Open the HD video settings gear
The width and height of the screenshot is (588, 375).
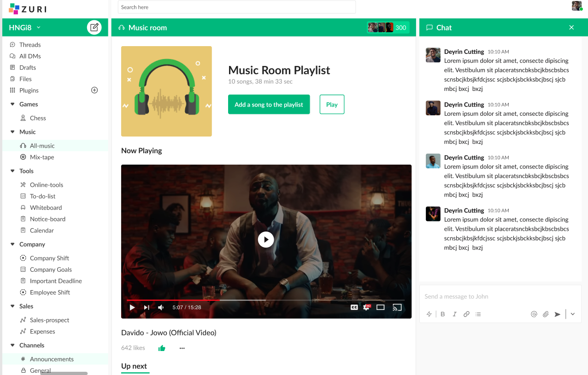click(367, 307)
